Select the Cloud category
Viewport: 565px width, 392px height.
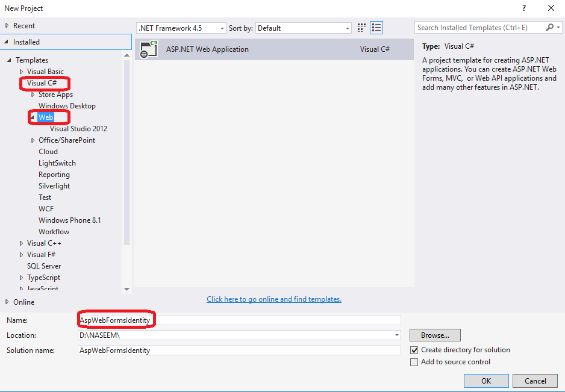coord(48,152)
